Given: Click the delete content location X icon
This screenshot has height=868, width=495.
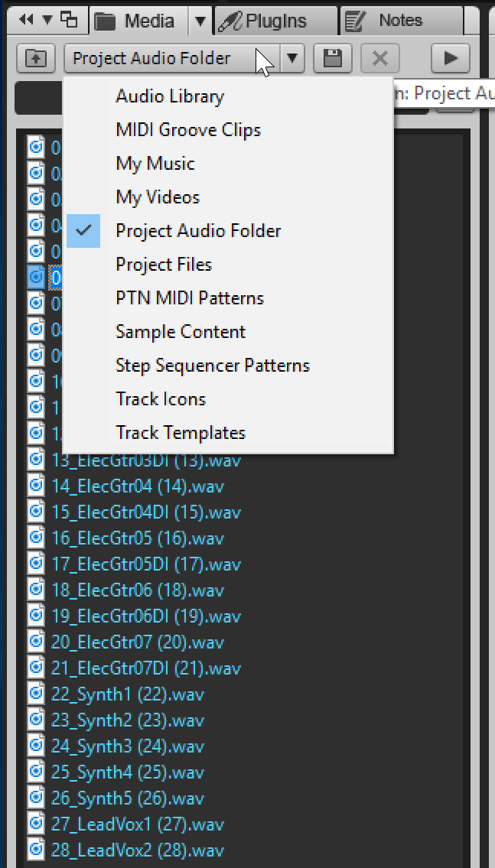Looking at the screenshot, I should coord(379,58).
